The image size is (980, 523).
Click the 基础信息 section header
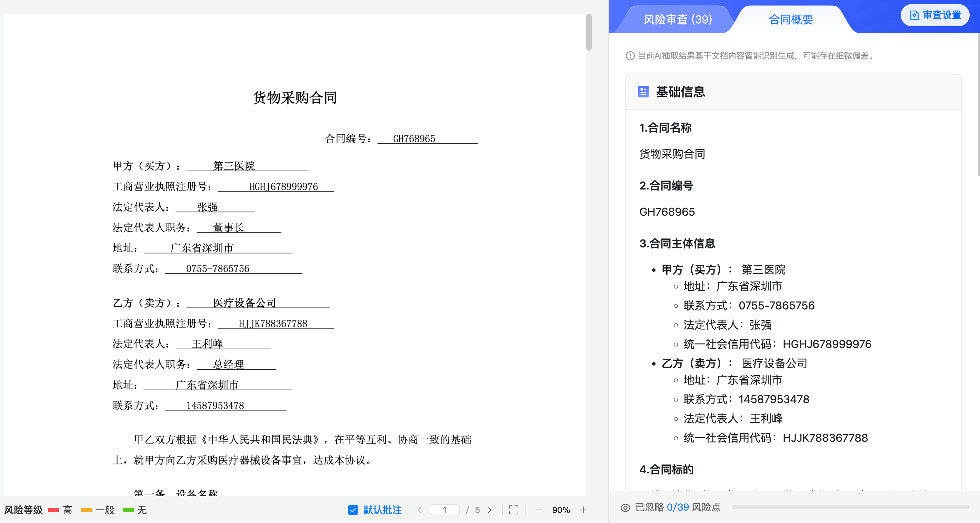[680, 92]
